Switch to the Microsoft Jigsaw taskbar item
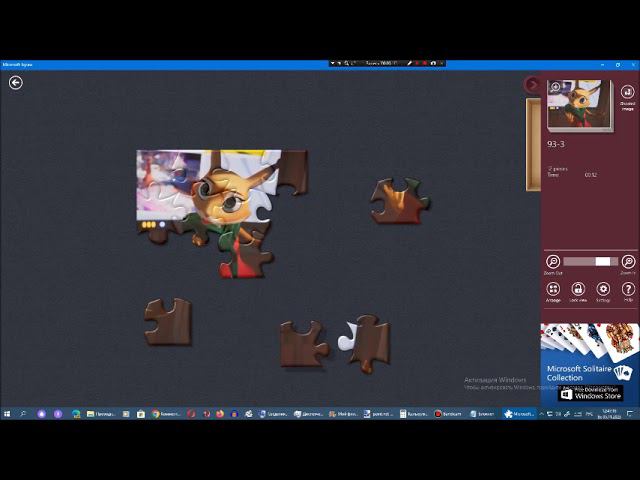 [x=519, y=414]
